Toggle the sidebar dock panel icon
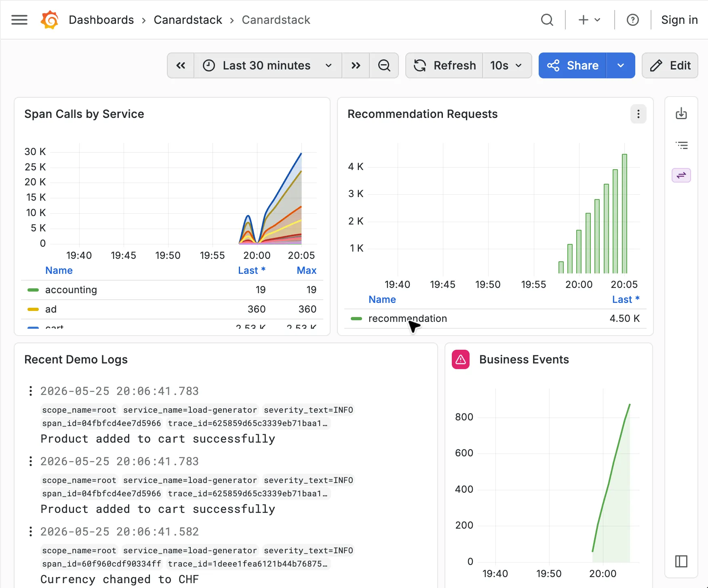The image size is (708, 588). (x=681, y=561)
